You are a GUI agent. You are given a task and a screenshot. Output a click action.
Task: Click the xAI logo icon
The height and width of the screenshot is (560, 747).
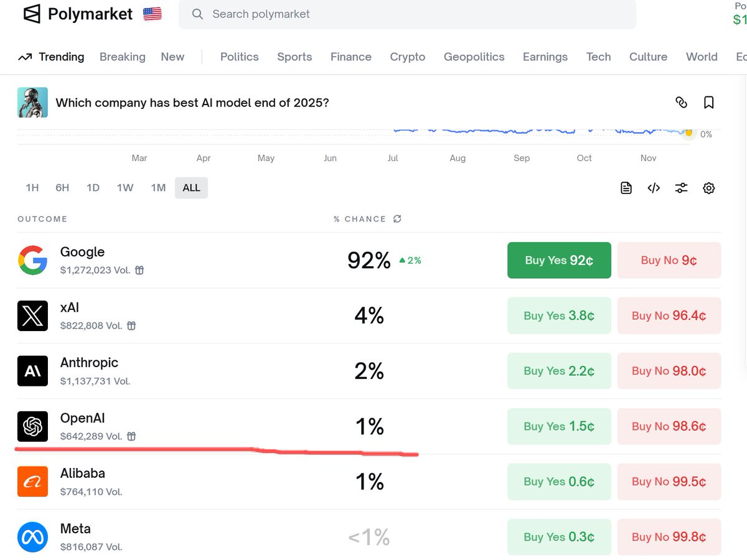tap(32, 315)
